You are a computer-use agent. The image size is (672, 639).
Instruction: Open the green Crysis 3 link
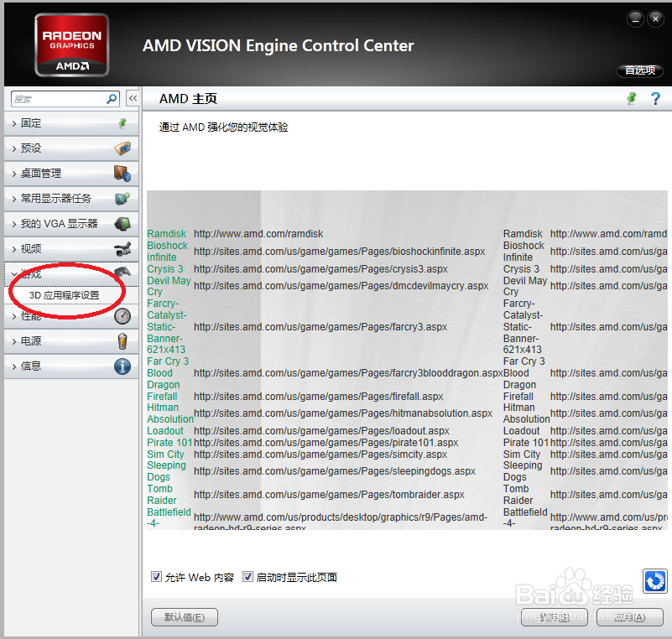165,269
